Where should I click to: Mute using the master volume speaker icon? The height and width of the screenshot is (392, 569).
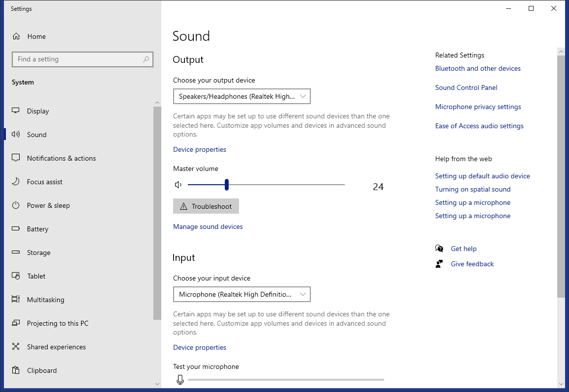(178, 185)
